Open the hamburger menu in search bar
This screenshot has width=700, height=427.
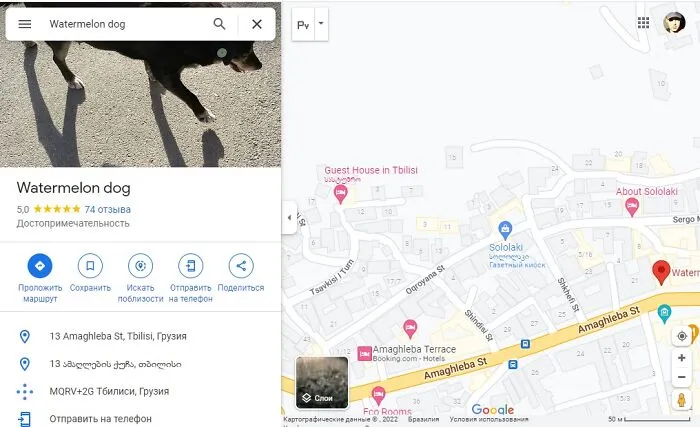[25, 24]
